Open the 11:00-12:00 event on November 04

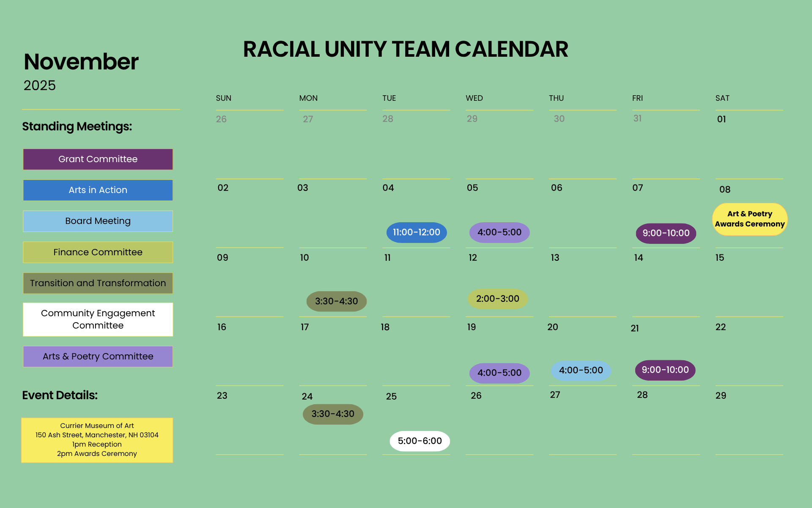tap(416, 232)
